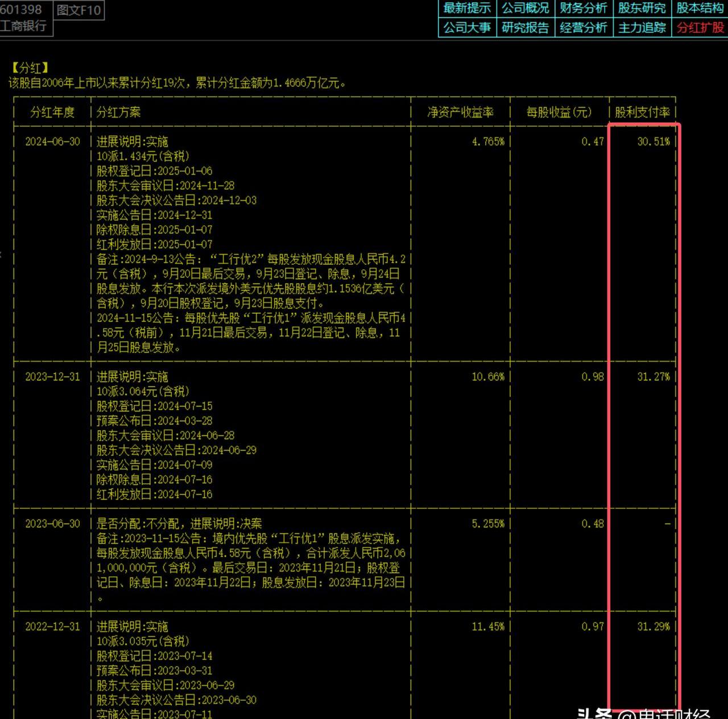
Task: Click the 10派3.064元(含税) plan line
Action: (x=143, y=392)
